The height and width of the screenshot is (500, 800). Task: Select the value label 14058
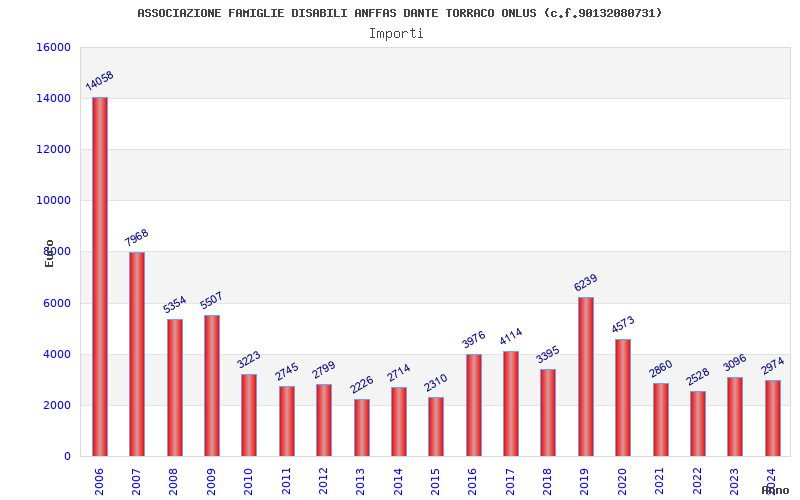[99, 81]
